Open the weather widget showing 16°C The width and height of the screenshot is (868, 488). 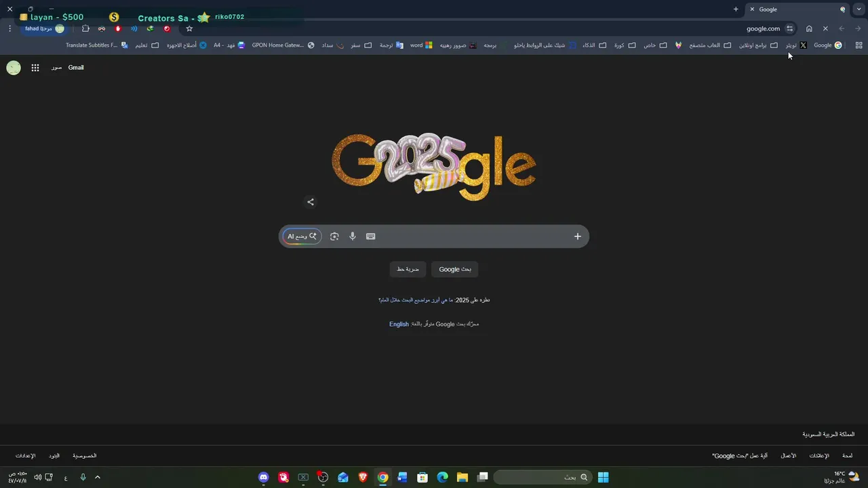pos(843,477)
